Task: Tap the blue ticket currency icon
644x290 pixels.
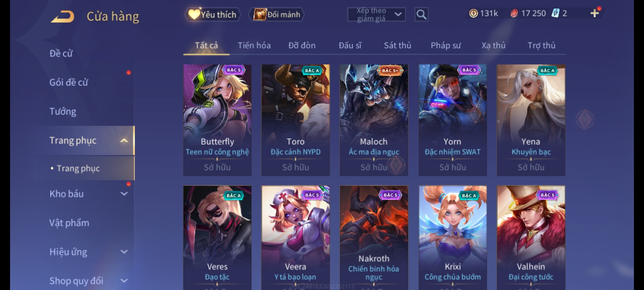Action: click(555, 13)
